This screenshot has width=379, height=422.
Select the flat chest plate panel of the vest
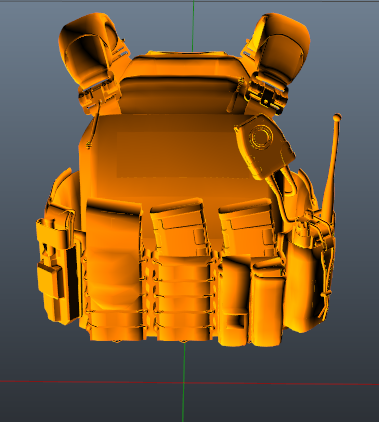[x=183, y=155]
